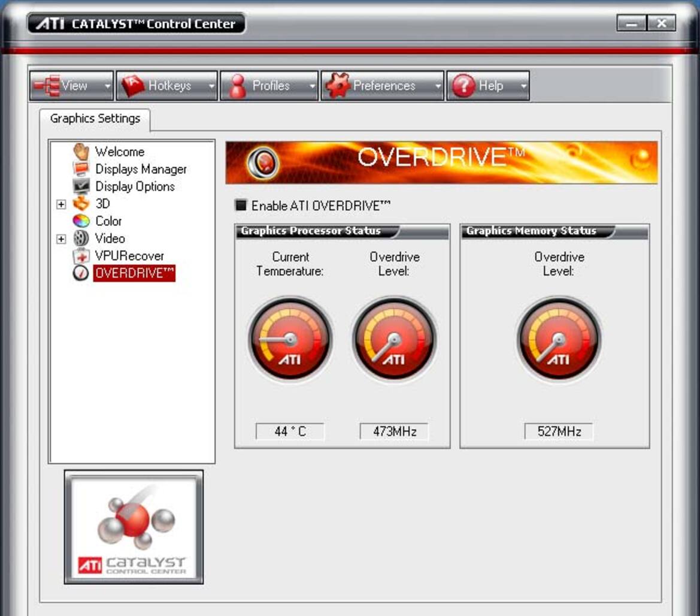Click the Current Temperature gauge dial

(x=290, y=339)
